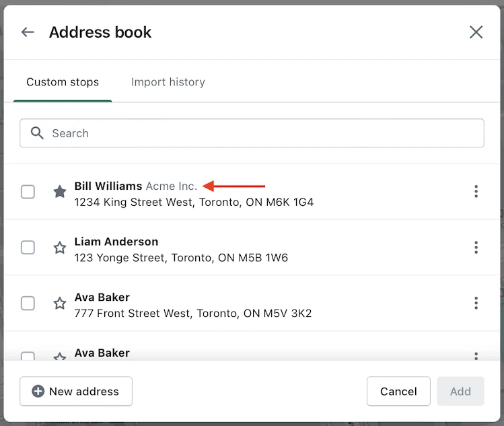Viewport: 504px width, 426px height.
Task: Click the Add button
Action: pos(461,391)
